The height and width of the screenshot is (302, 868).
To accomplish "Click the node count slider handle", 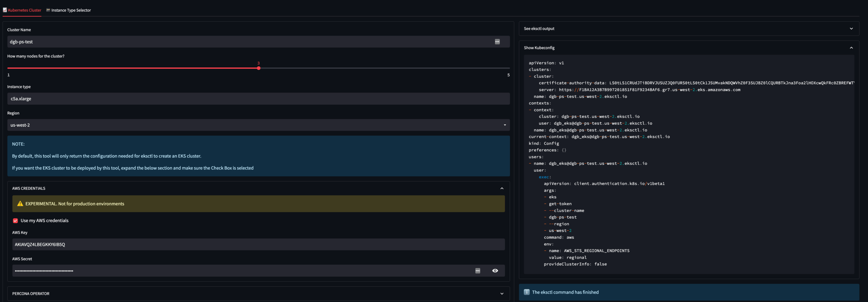I will pyautogui.click(x=258, y=68).
